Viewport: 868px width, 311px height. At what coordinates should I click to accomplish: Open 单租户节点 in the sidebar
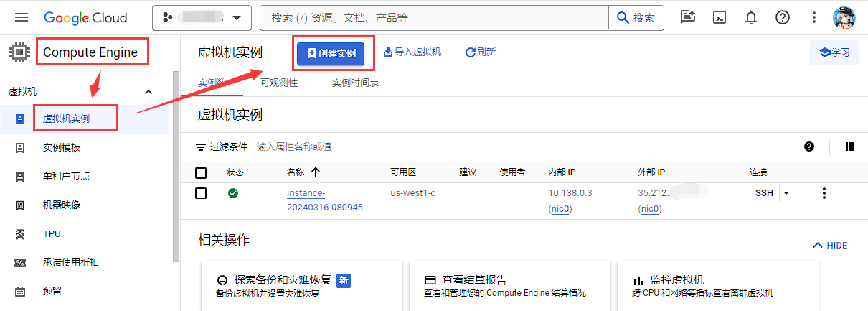coord(66,176)
